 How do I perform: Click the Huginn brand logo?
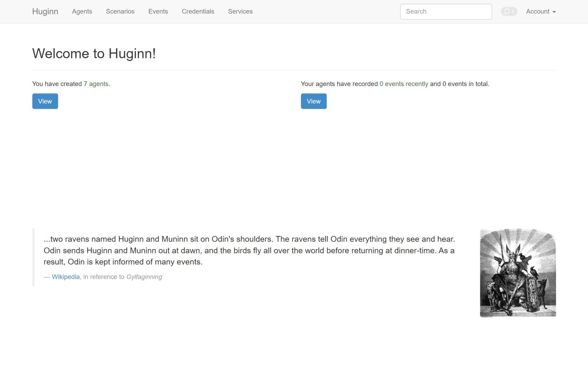pos(45,11)
